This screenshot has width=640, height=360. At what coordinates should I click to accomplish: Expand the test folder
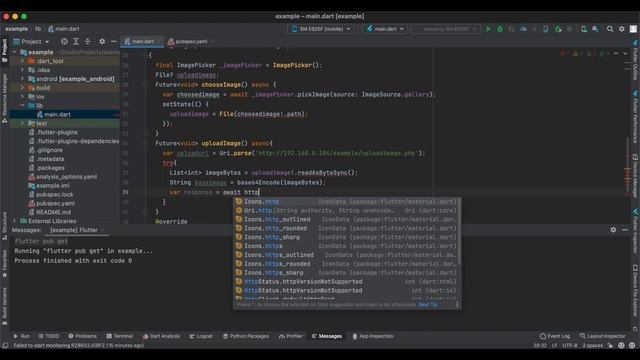click(x=22, y=123)
